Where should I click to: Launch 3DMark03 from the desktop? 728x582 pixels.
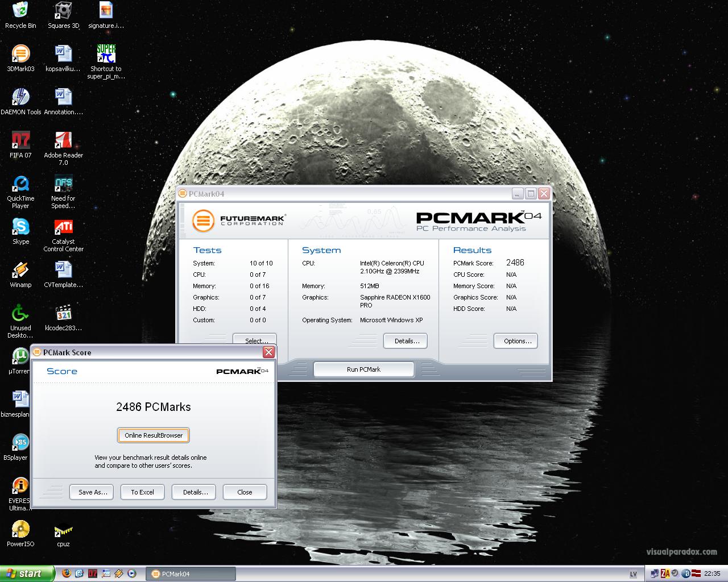(x=20, y=59)
